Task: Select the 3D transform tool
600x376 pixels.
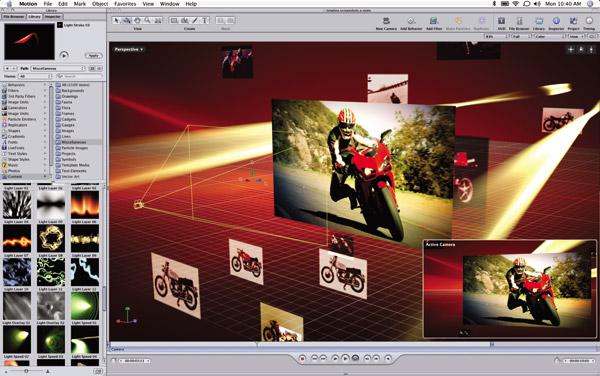Action: 127,20
